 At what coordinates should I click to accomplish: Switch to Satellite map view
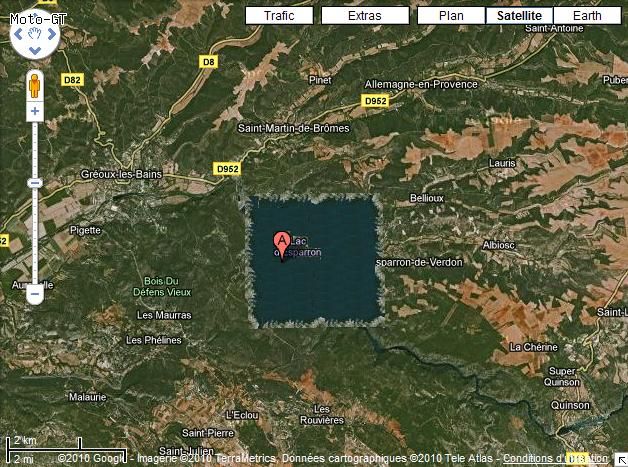tap(519, 16)
